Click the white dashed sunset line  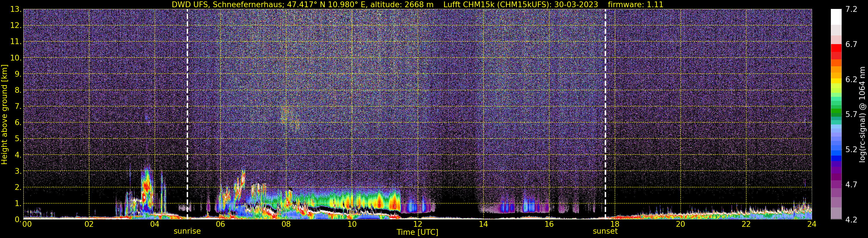pyautogui.click(x=605, y=114)
